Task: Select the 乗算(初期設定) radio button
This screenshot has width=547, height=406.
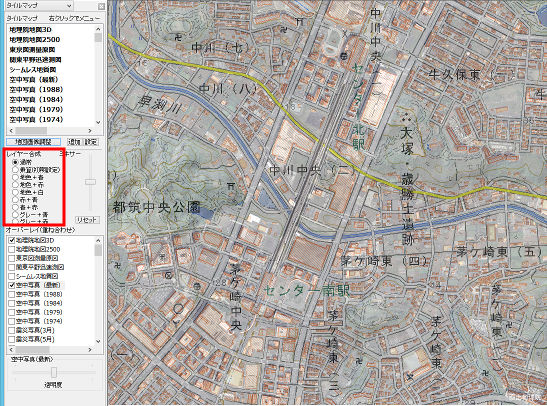Action: (15, 170)
